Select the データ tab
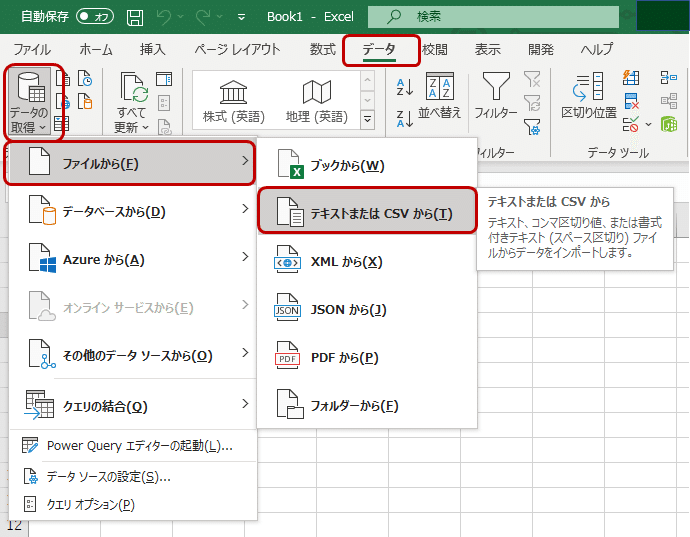This screenshot has height=537, width=690. point(379,49)
